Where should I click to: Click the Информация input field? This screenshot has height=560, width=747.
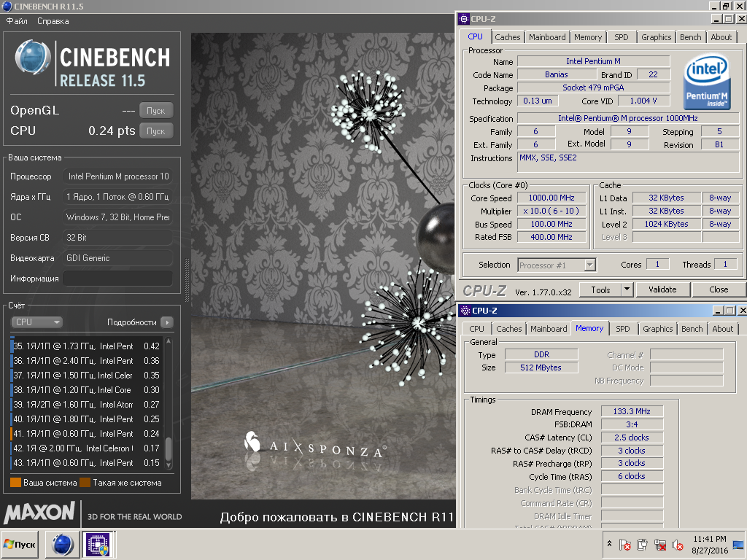tap(117, 278)
